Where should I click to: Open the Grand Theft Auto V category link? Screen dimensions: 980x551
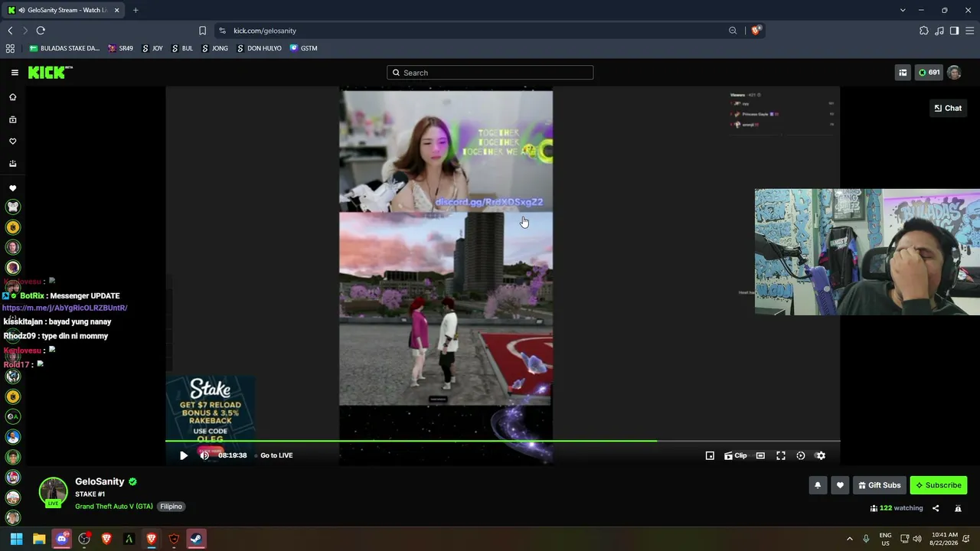(114, 507)
